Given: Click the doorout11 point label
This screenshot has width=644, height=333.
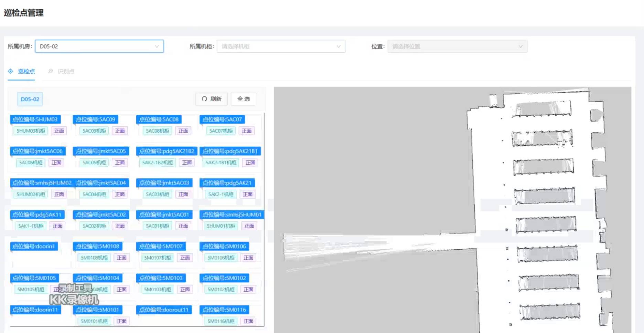Looking at the screenshot, I should [164, 310].
